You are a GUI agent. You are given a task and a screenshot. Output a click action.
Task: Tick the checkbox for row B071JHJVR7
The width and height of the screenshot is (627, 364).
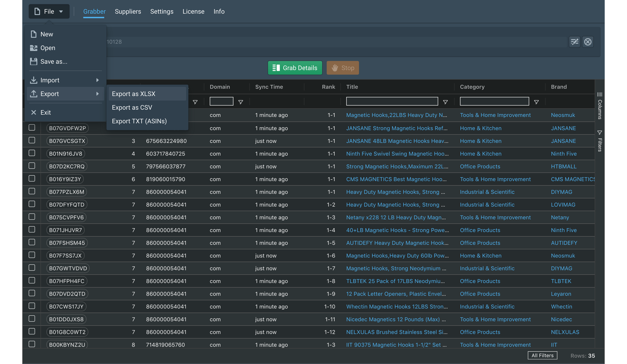(x=32, y=229)
